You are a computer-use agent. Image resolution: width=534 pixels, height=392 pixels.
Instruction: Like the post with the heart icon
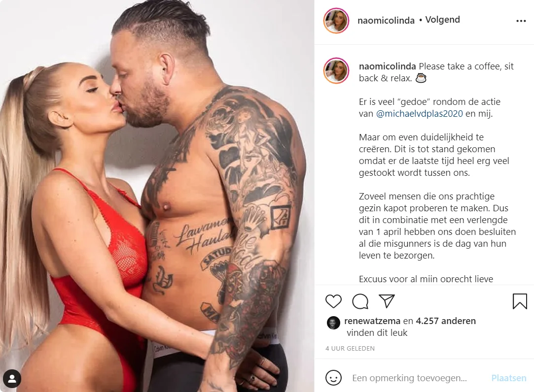click(x=333, y=301)
